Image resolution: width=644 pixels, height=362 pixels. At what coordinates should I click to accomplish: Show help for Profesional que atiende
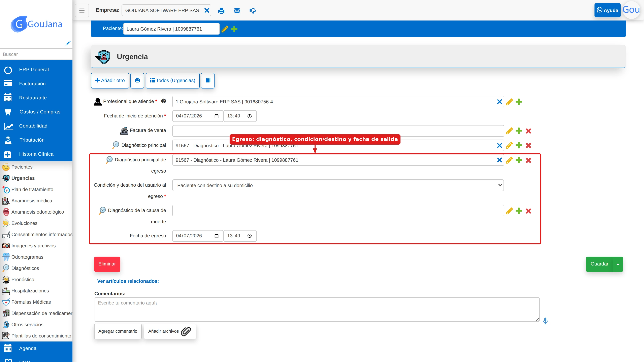163,101
